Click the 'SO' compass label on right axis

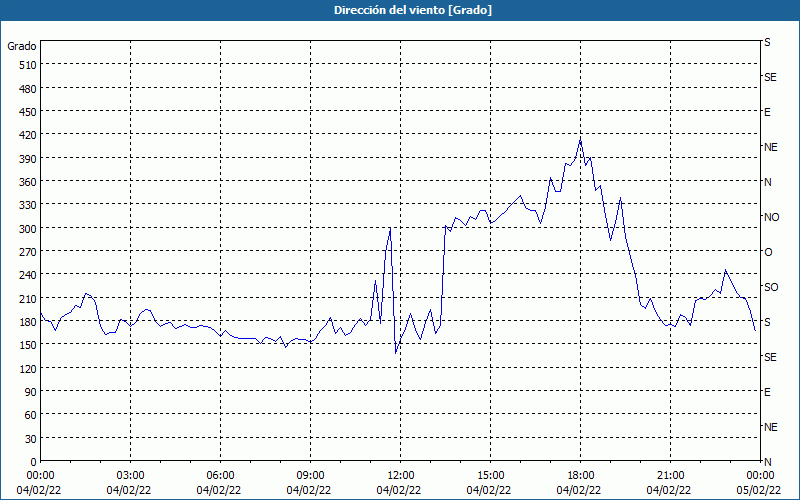[x=771, y=287]
